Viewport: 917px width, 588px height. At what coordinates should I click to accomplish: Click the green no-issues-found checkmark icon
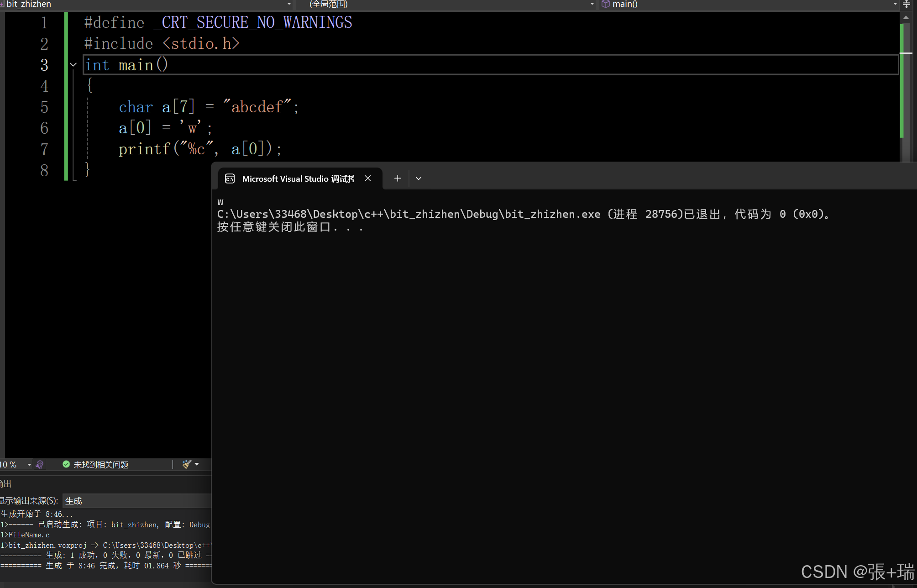(x=66, y=464)
